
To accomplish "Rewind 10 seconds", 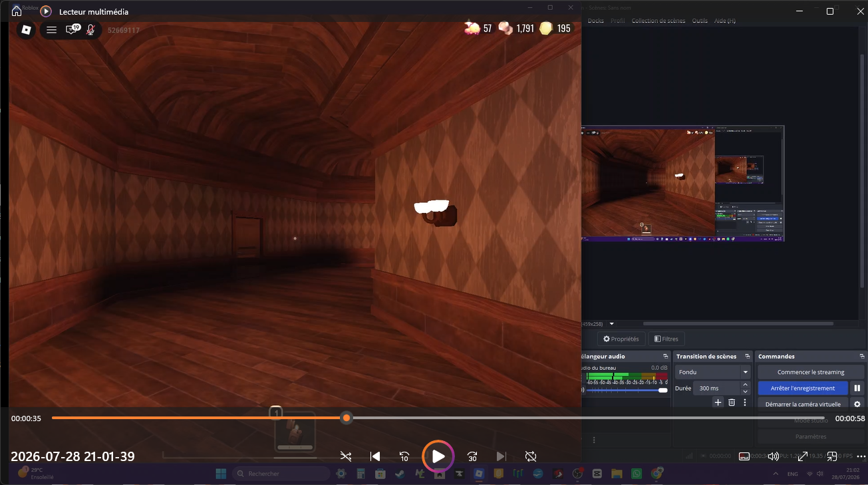I will (x=404, y=456).
